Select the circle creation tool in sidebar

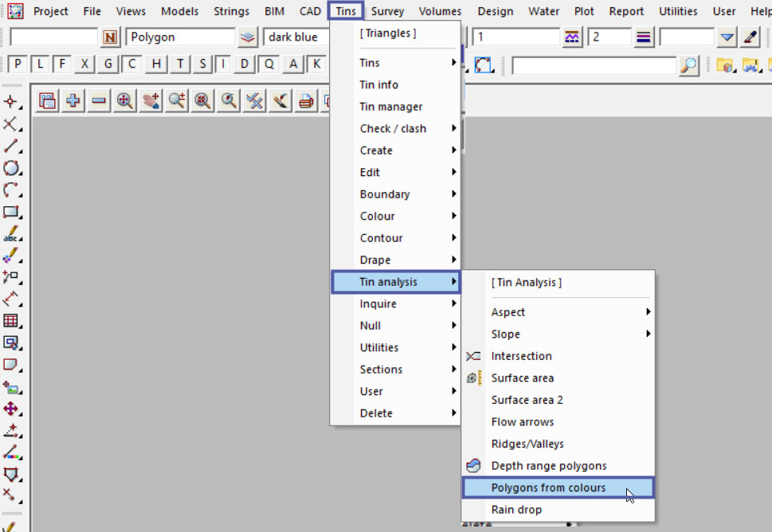(11, 168)
